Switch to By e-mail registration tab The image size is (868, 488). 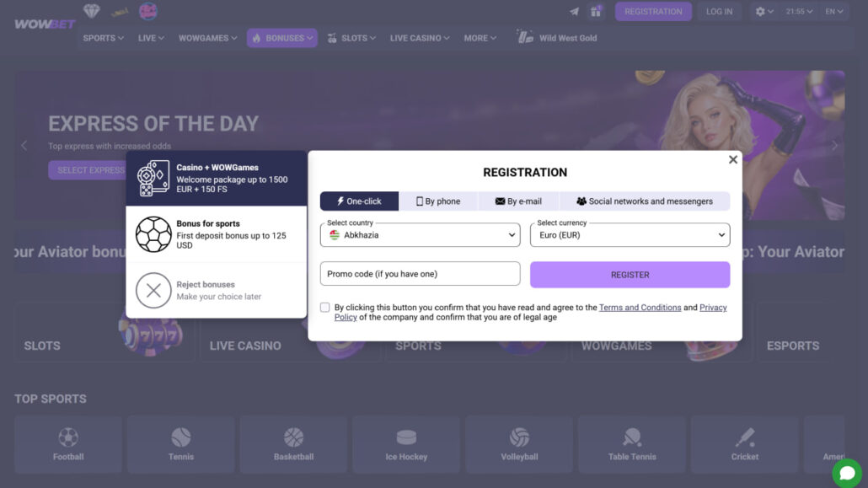(518, 201)
